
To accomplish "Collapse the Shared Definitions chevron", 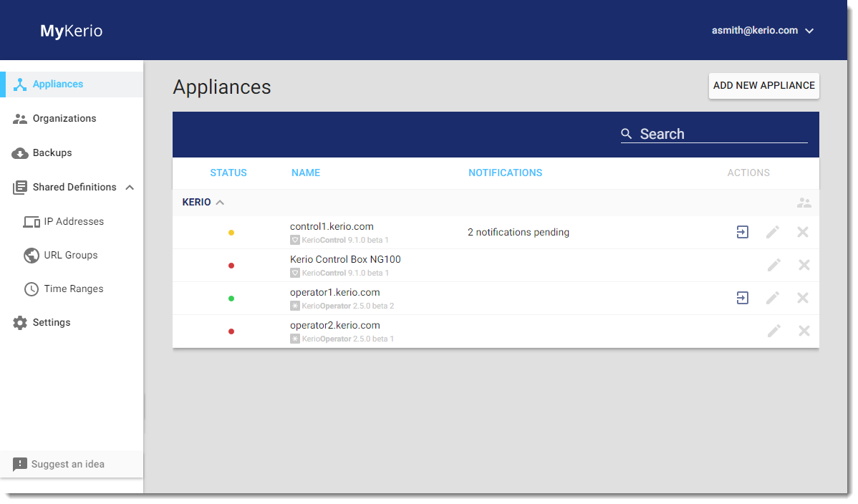I will tap(130, 187).
